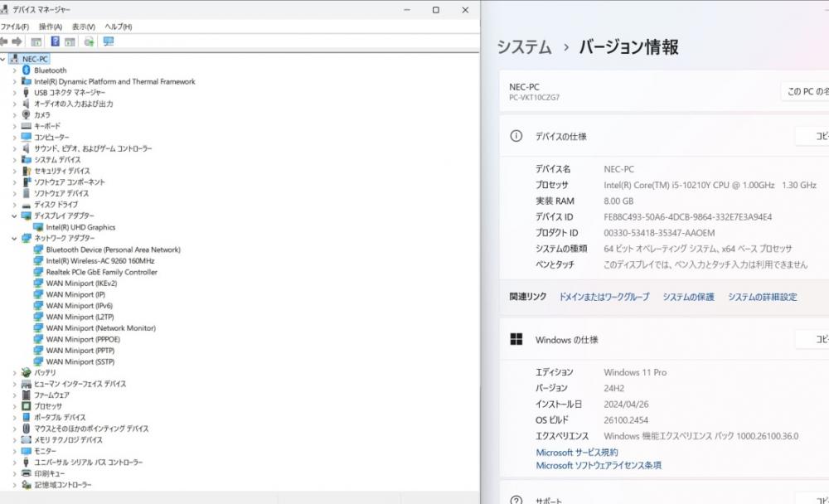Select the システム デバイス row
Viewport: 829px width, 504px height.
(58, 160)
